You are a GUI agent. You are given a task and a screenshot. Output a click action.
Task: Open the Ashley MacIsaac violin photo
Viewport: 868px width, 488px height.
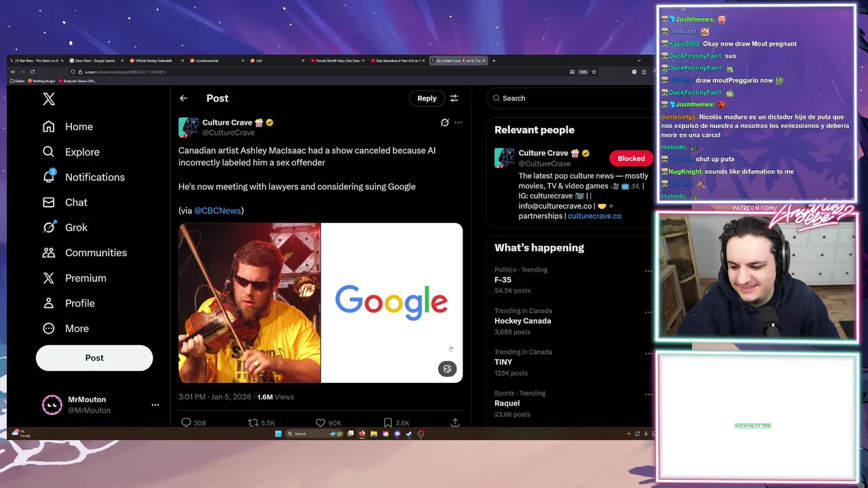tap(250, 303)
